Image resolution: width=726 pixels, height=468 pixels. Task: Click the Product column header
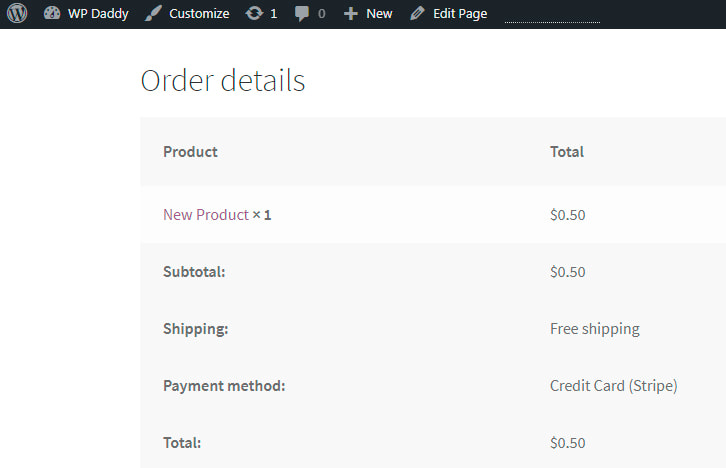190,152
